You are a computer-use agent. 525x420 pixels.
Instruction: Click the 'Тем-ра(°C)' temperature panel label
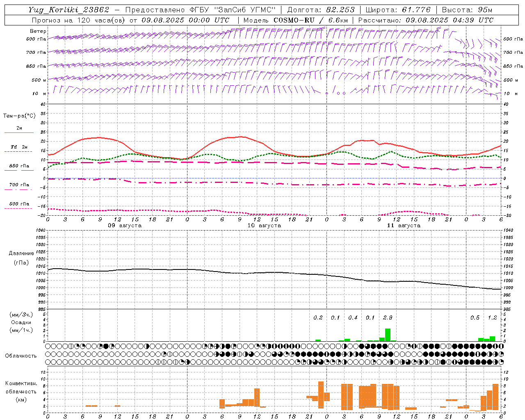(x=19, y=116)
